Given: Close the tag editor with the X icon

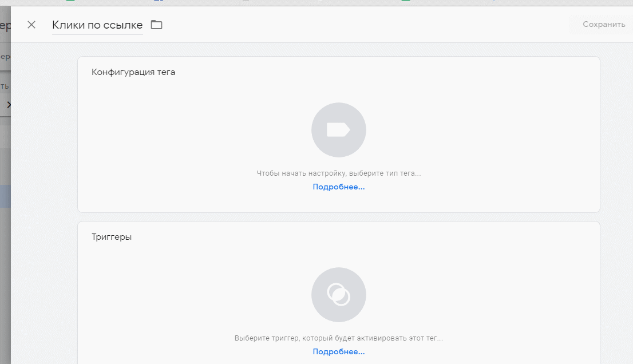Looking at the screenshot, I should click(31, 25).
